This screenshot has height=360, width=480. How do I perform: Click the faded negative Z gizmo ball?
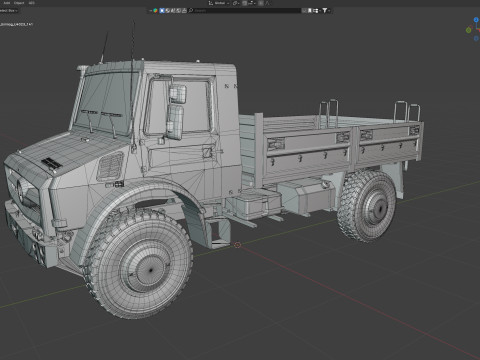[476, 38]
